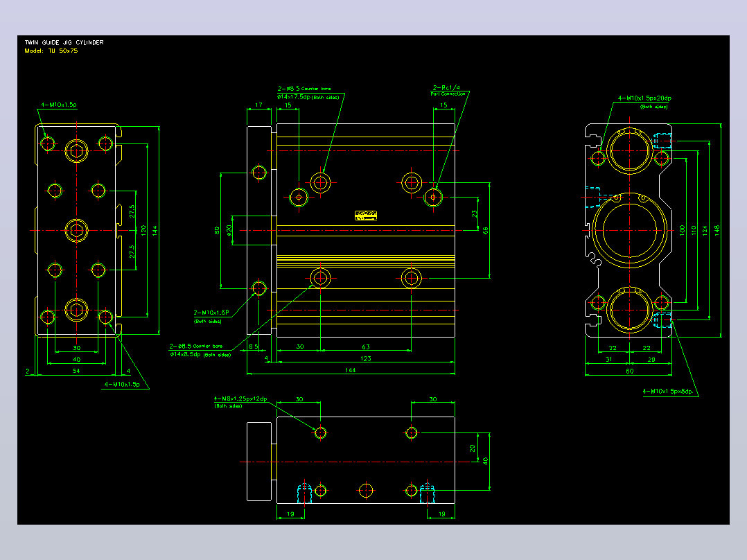This screenshot has height=560, width=747.
Task: Select the "31" horizontal dimension
Action: pos(609,359)
